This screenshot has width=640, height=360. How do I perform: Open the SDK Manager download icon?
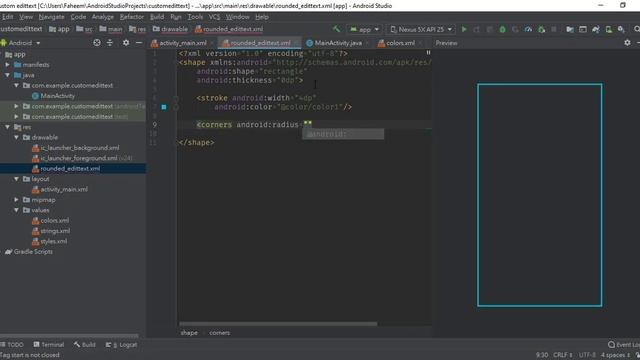click(621, 29)
